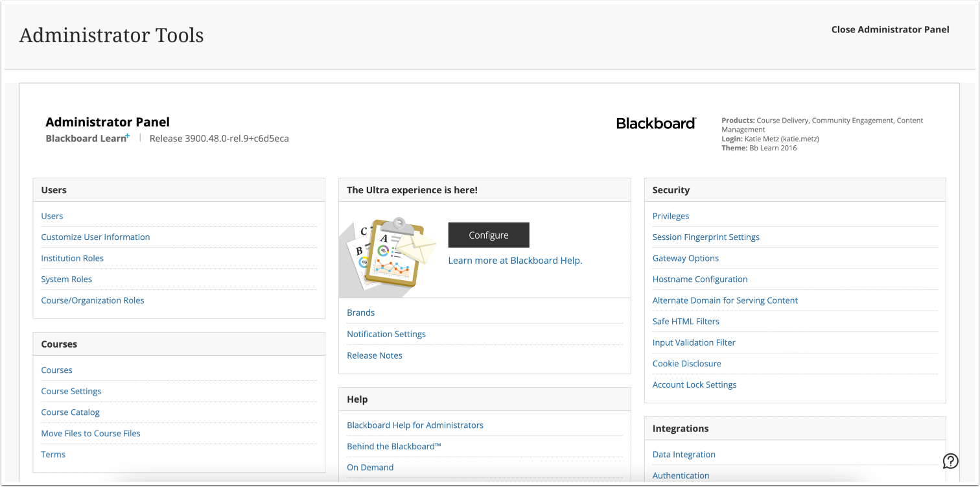Open Customize User Information

[x=95, y=237]
